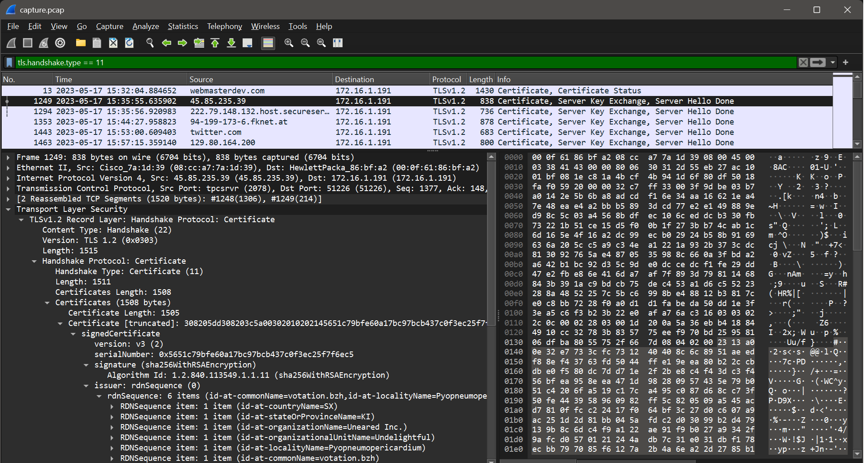
Task: Click into the tls.handshake.type display filter field
Action: [406, 63]
